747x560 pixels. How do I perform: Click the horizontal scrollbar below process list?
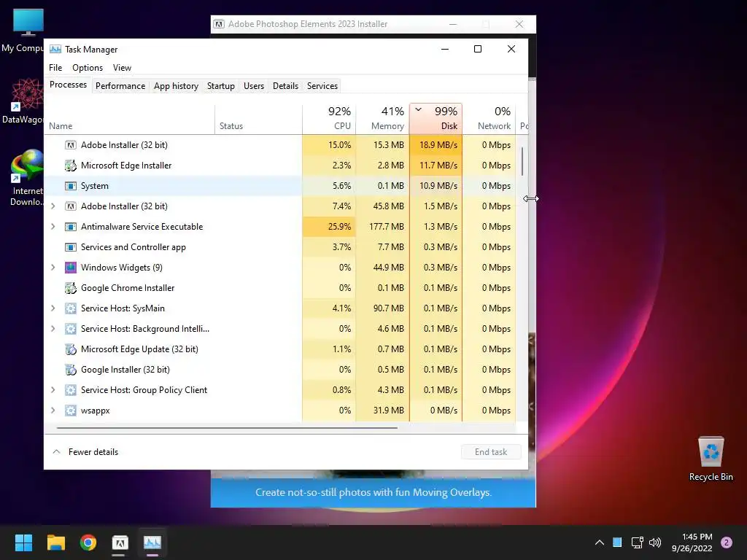point(227,427)
